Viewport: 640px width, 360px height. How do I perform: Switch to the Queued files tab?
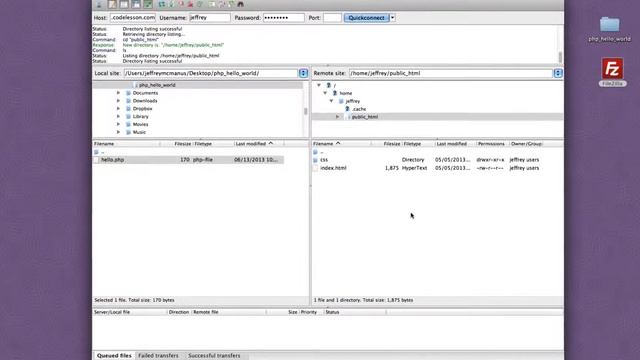pyautogui.click(x=114, y=356)
